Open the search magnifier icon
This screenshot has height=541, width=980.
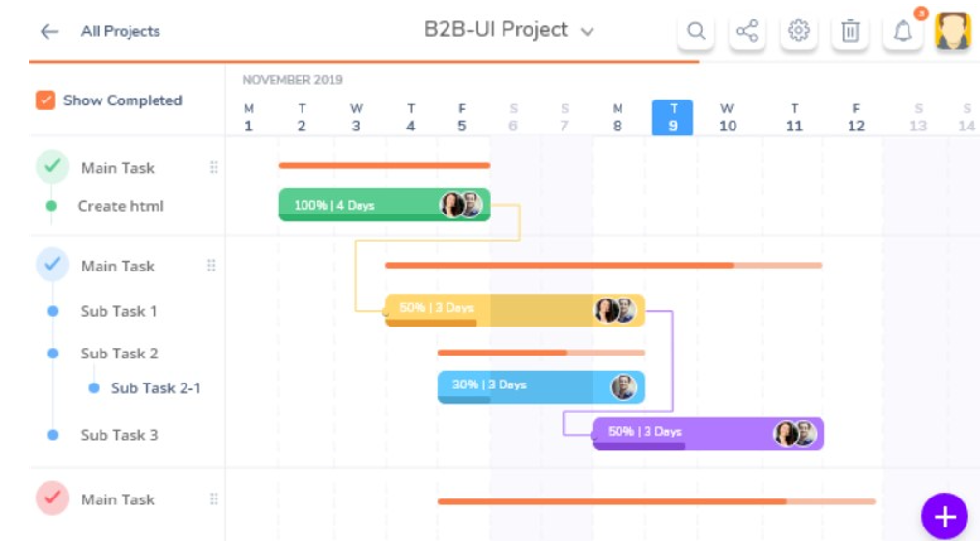pos(696,31)
